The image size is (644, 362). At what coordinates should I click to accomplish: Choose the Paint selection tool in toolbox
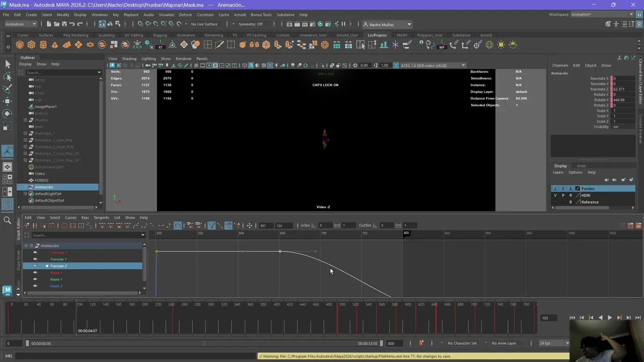(8, 89)
